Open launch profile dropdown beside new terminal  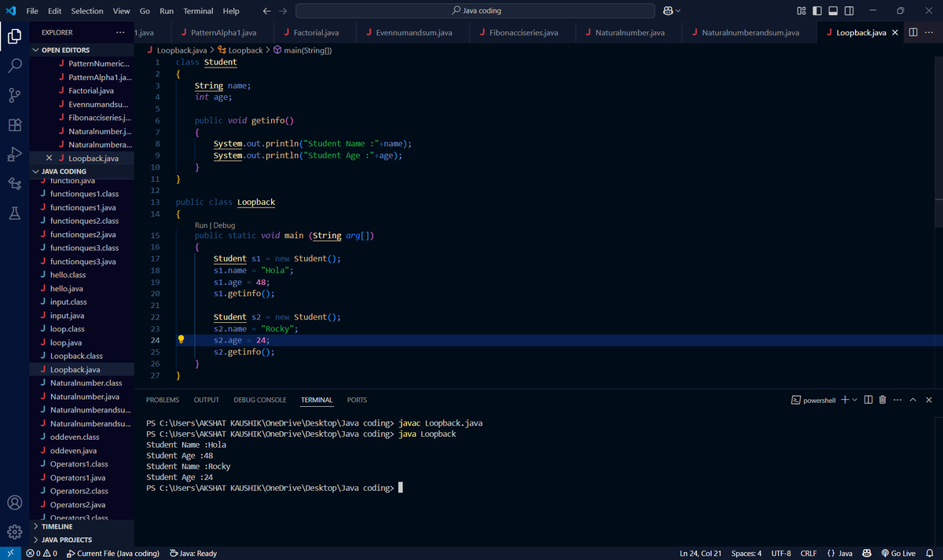(x=855, y=400)
